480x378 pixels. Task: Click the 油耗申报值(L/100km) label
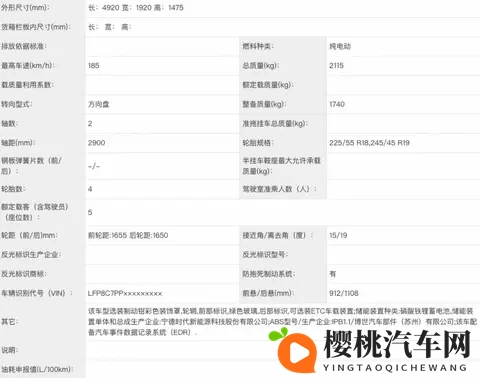click(x=37, y=369)
